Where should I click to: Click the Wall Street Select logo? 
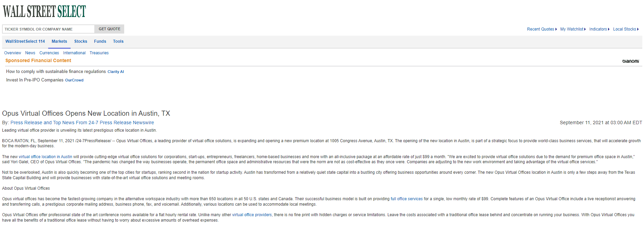pyautogui.click(x=44, y=11)
